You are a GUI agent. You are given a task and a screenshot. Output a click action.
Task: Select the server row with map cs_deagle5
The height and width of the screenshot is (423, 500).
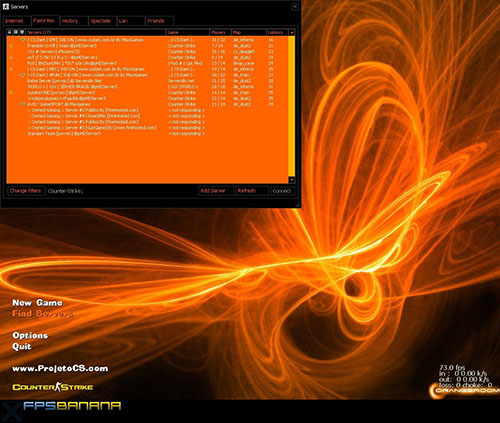(147, 51)
